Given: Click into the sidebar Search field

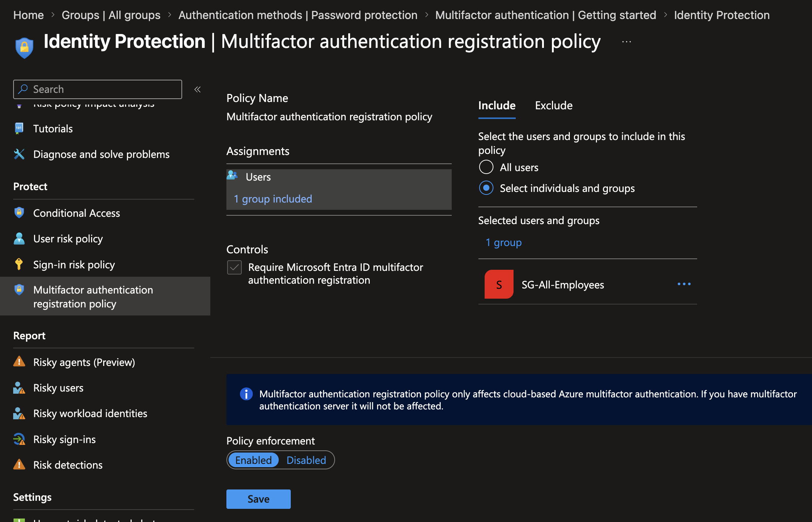Looking at the screenshot, I should click(x=98, y=89).
